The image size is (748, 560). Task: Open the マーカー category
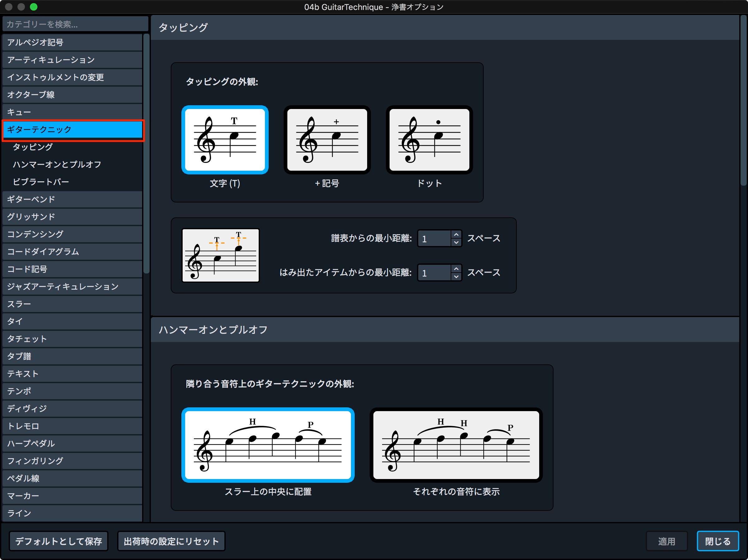[72, 496]
